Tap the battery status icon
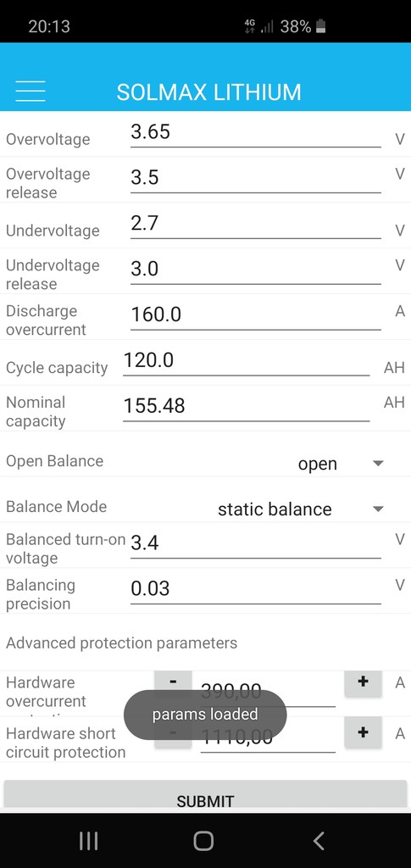 (321, 26)
